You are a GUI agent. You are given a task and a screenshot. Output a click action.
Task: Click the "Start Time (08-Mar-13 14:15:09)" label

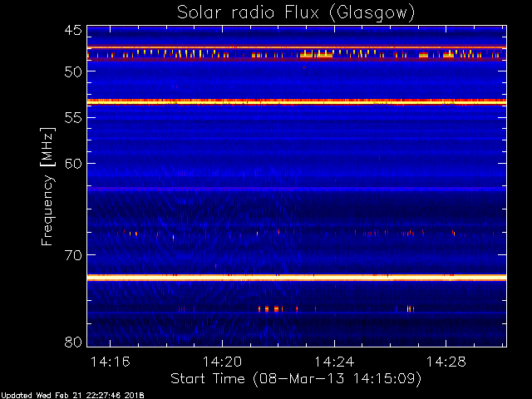[x=296, y=379]
